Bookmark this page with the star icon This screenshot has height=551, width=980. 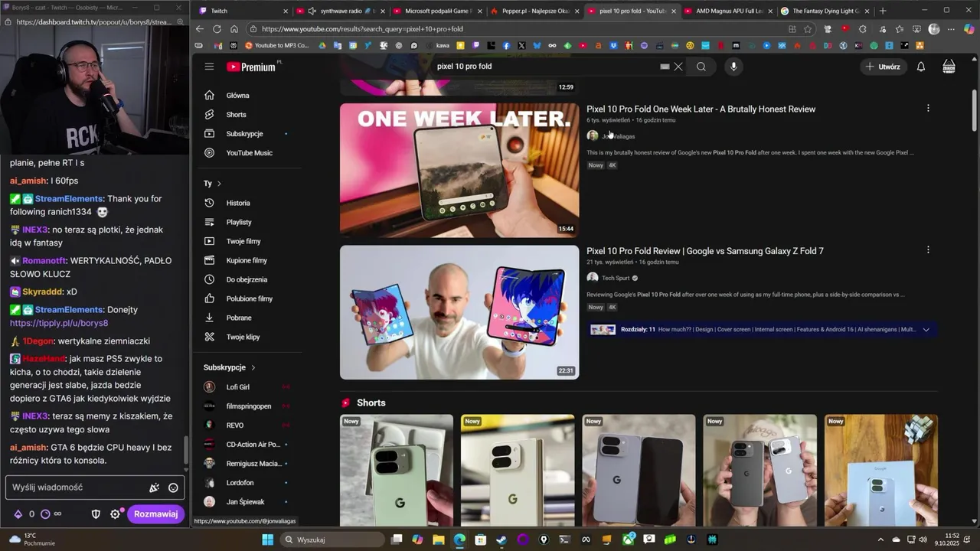808,29
